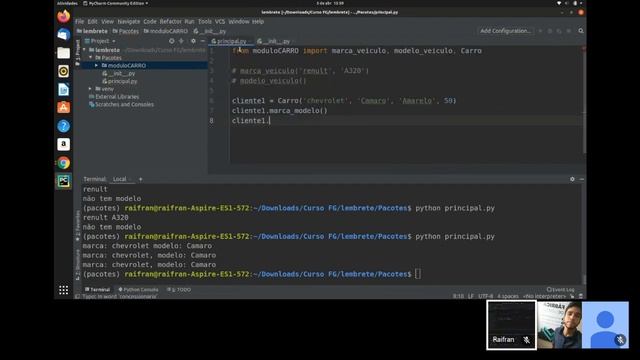Open the Event Log
Viewport: 640px width, 360px height.
pos(560,289)
